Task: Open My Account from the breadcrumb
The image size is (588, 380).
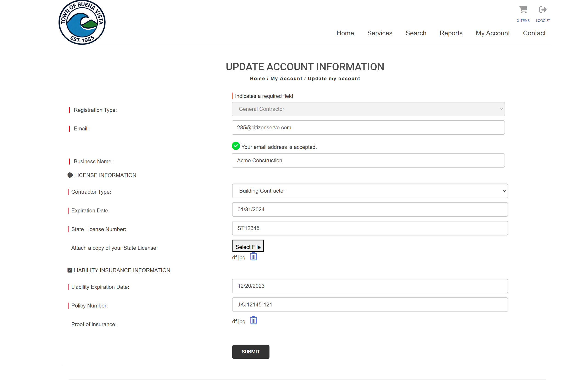Action: tap(286, 79)
